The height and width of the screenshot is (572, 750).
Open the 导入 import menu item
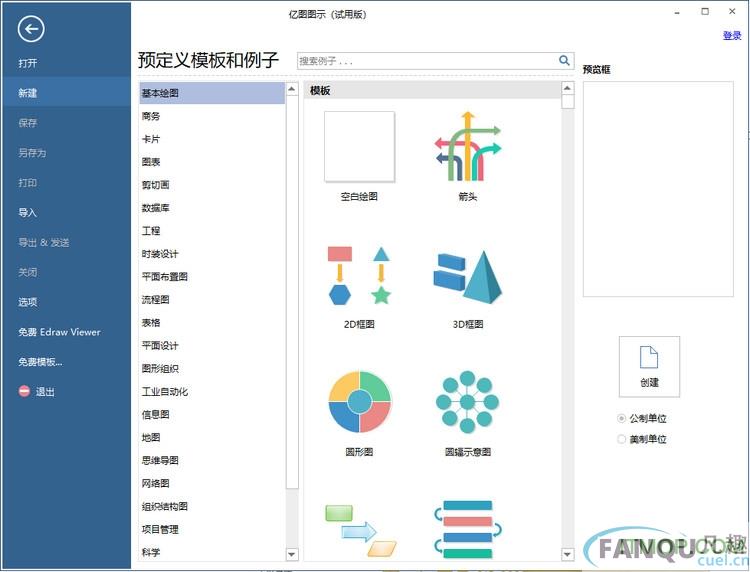coord(28,213)
